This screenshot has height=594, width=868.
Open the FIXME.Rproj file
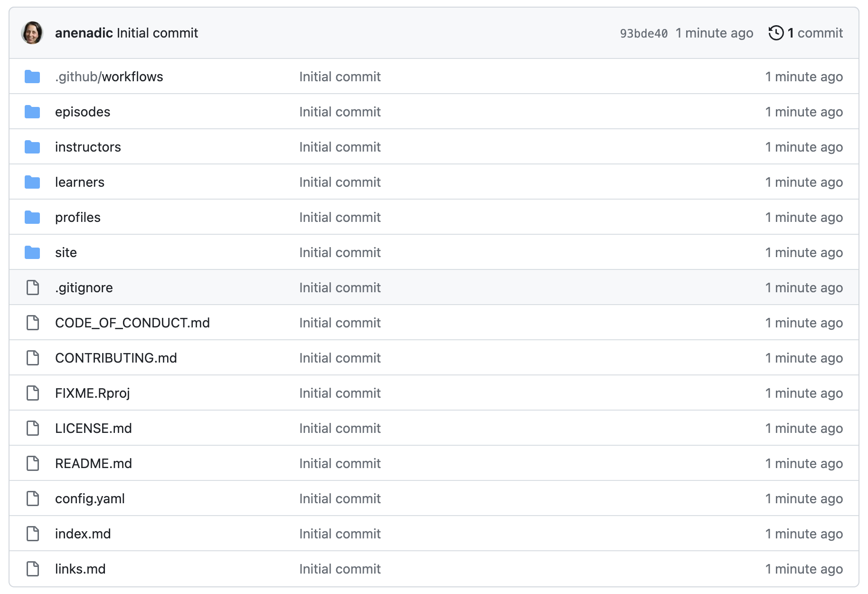[x=92, y=393]
